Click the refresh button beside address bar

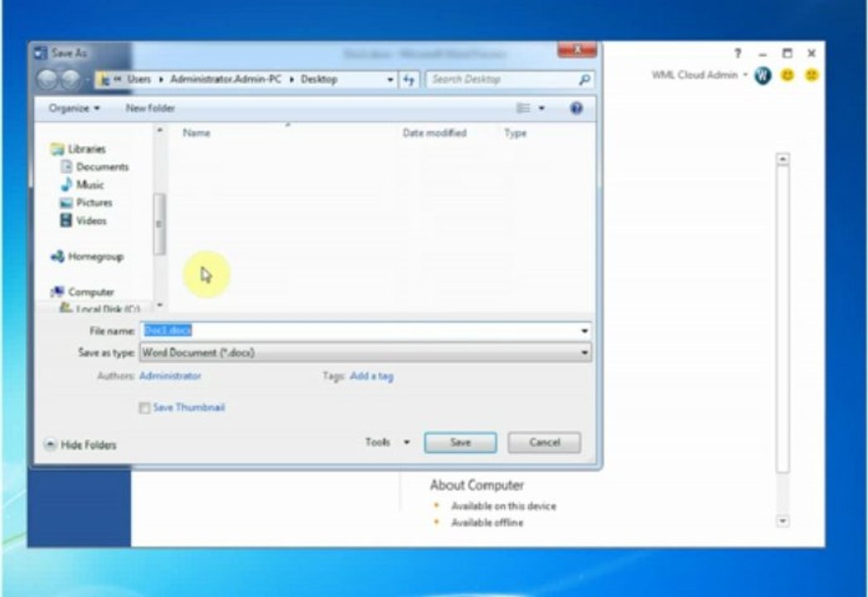(409, 80)
